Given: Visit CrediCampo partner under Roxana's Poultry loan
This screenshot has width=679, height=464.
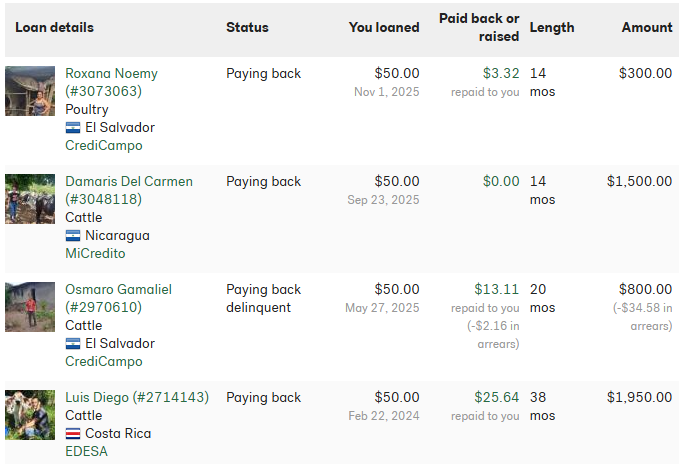Looking at the screenshot, I should 104,146.
